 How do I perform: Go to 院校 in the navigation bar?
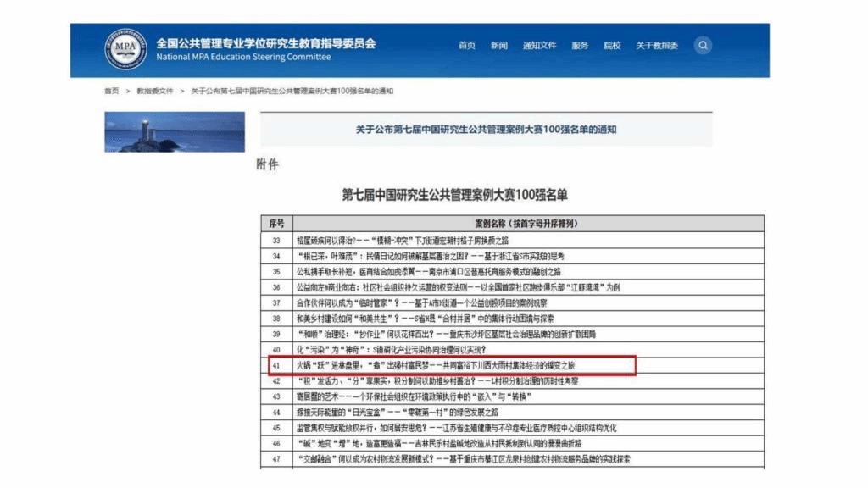[612, 46]
